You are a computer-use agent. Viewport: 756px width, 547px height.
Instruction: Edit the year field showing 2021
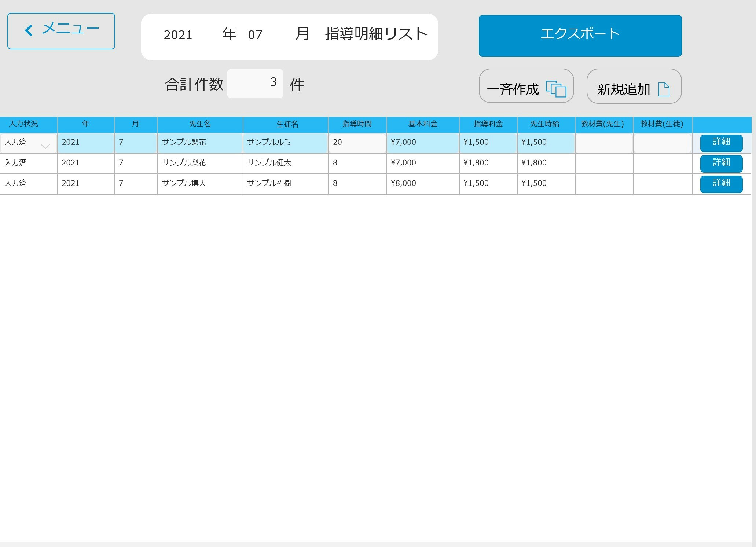(178, 35)
